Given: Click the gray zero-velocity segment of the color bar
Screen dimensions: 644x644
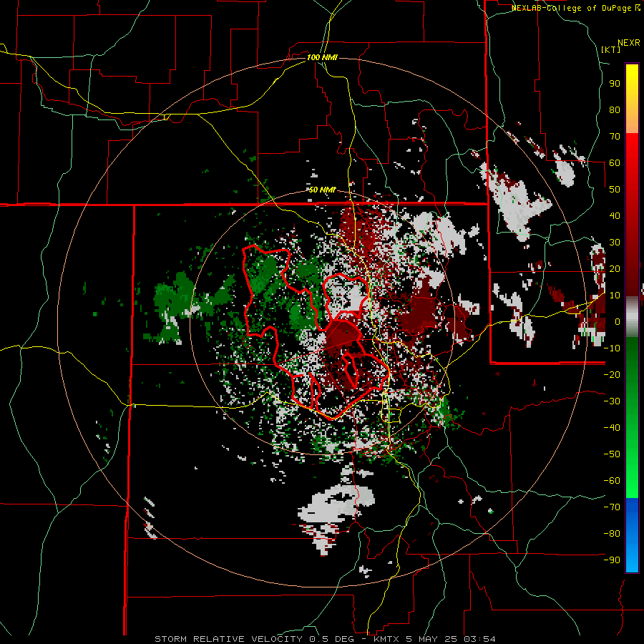Looking at the screenshot, I should pyautogui.click(x=632, y=317).
